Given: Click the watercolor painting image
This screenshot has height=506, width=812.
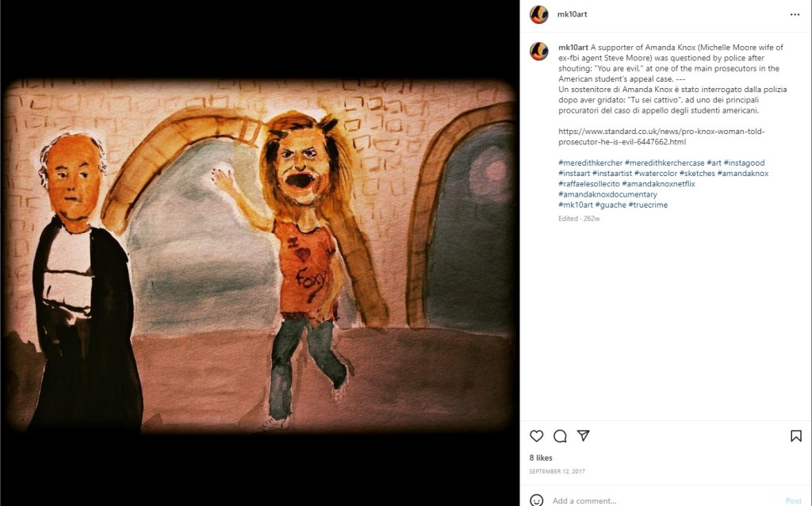Looking at the screenshot, I should pyautogui.click(x=259, y=254).
